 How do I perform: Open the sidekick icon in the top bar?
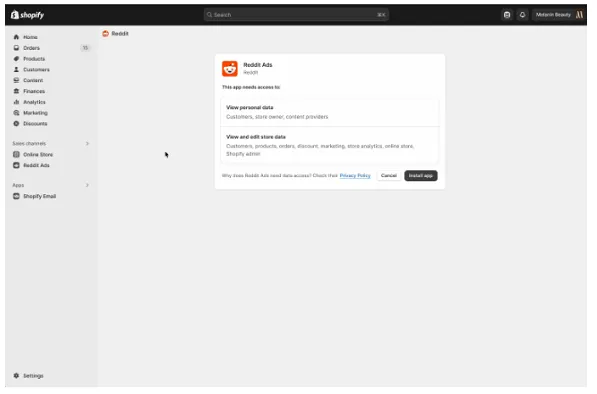[x=507, y=15]
